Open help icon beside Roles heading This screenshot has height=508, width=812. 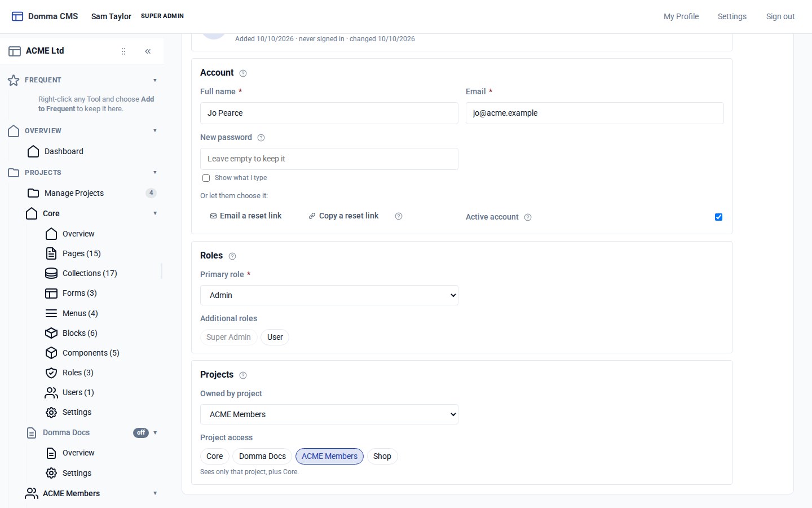coord(232,256)
